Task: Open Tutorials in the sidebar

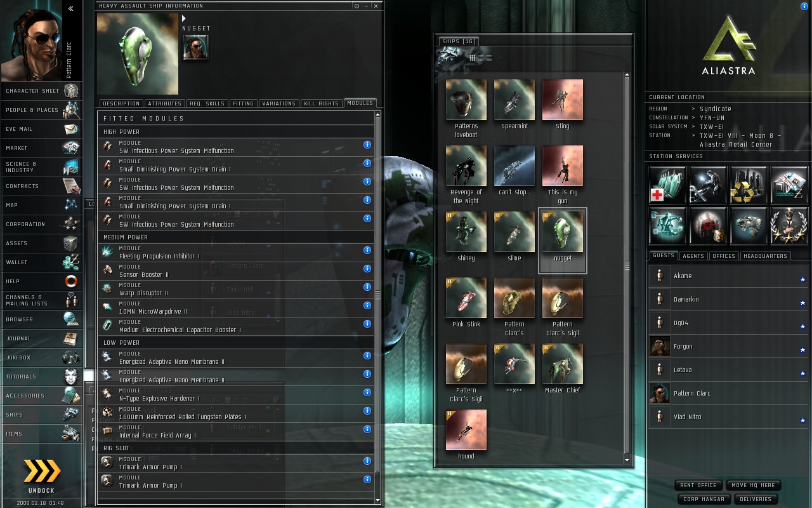Action: (41, 377)
